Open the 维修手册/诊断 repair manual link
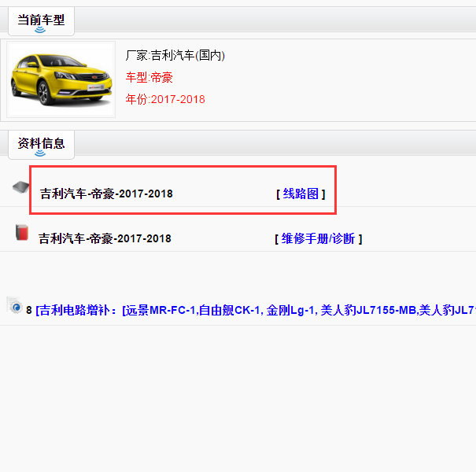 click(x=318, y=238)
